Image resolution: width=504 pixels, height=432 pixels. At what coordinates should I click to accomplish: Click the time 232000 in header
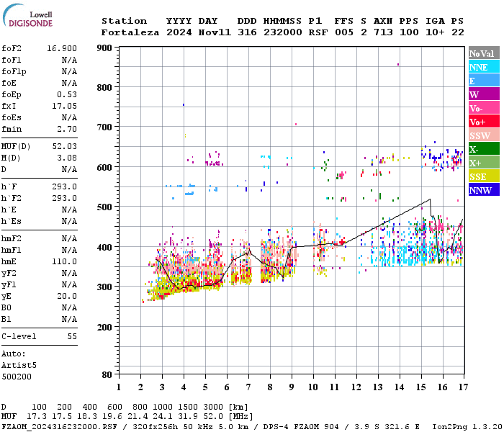283,32
